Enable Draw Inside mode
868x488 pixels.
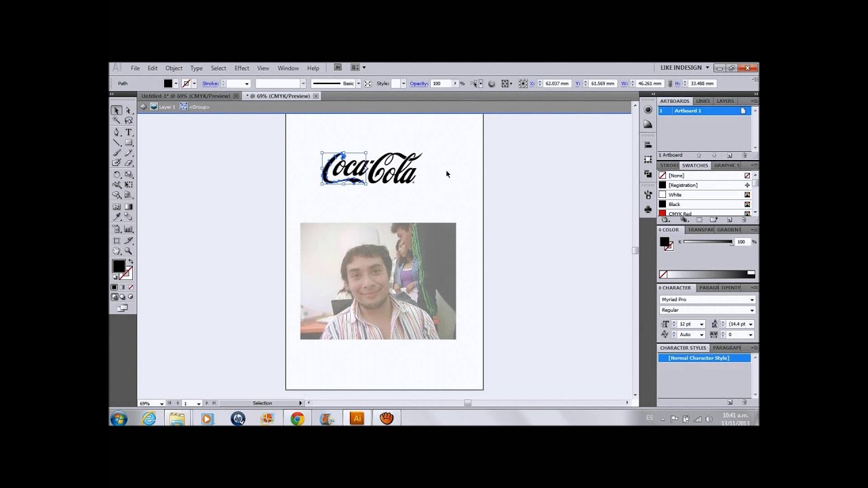pos(130,297)
